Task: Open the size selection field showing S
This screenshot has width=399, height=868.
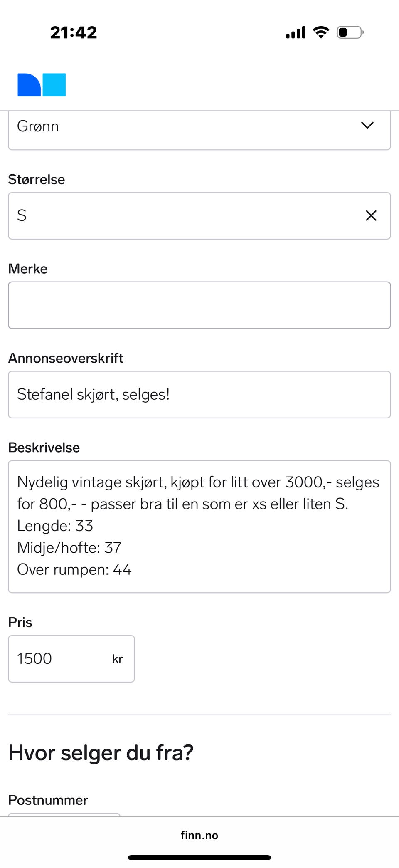Action: click(166, 215)
